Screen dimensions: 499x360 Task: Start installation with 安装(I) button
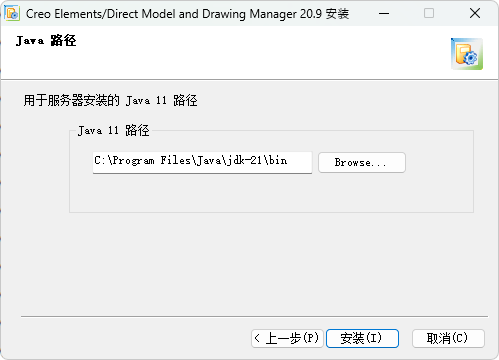(362, 338)
